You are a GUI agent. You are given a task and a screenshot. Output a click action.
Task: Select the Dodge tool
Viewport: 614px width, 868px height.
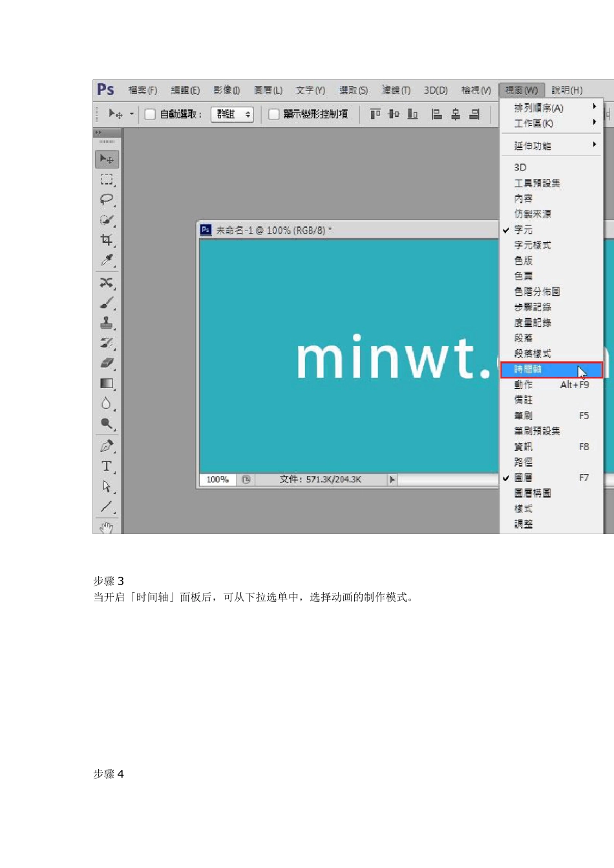[x=107, y=424]
